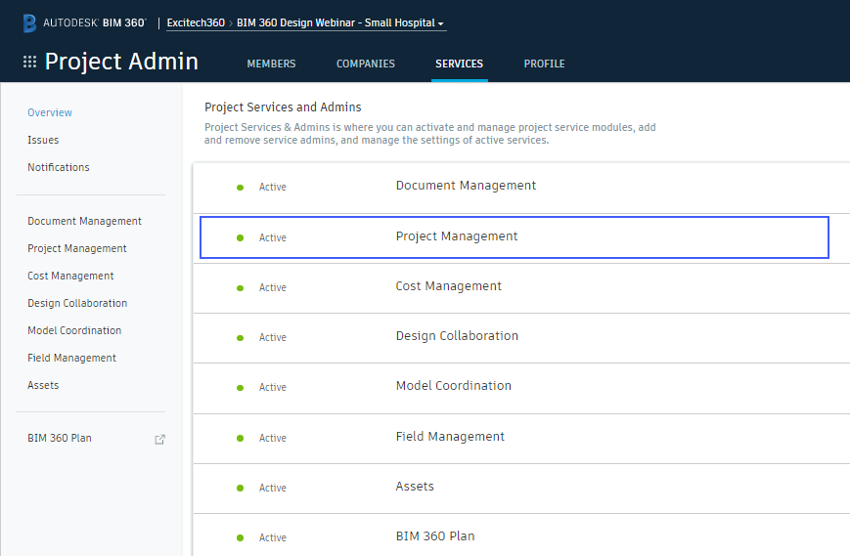850x556 pixels.
Task: Switch to the Members tab
Action: [x=271, y=64]
